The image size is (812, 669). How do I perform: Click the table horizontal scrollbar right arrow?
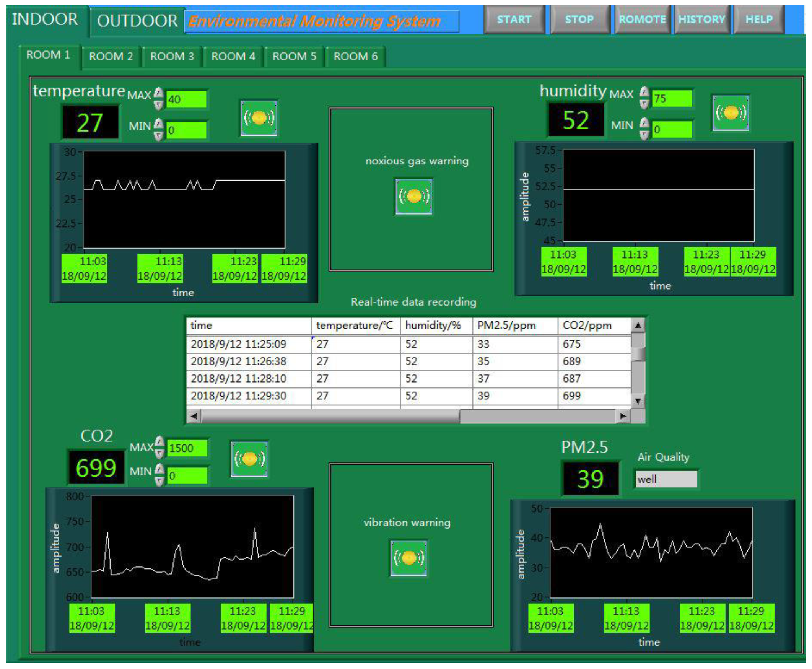pyautogui.click(x=623, y=416)
